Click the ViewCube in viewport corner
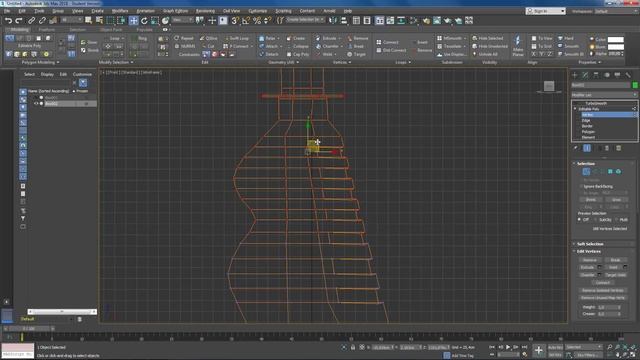 549,86
